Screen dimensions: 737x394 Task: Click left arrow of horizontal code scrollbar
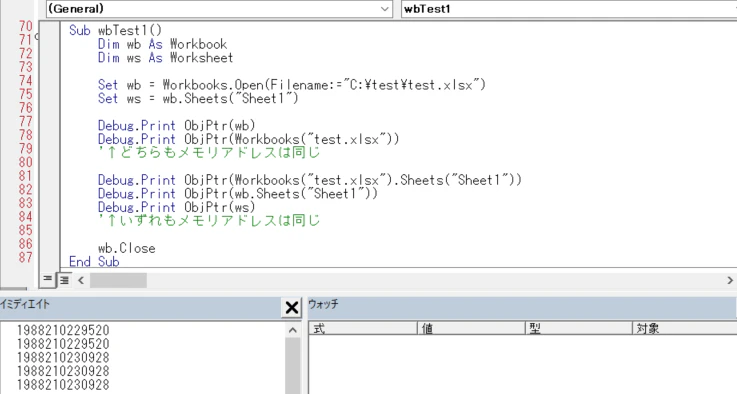(x=81, y=280)
